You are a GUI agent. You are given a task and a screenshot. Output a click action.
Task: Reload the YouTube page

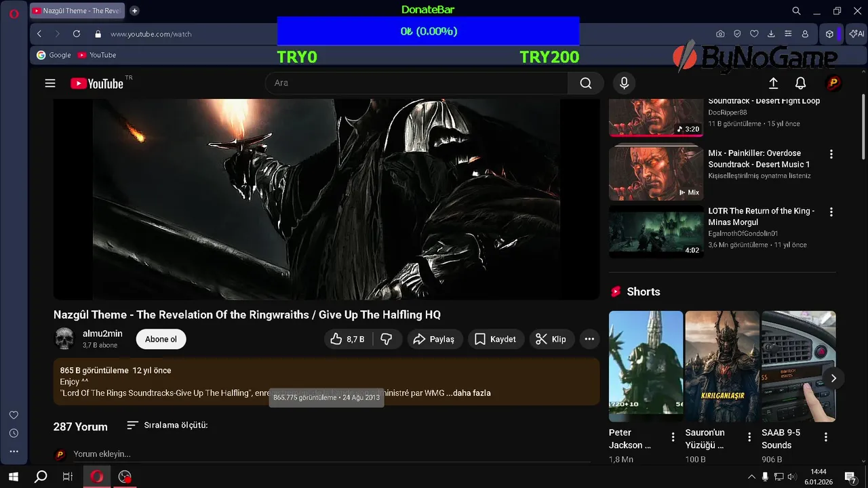coord(77,34)
